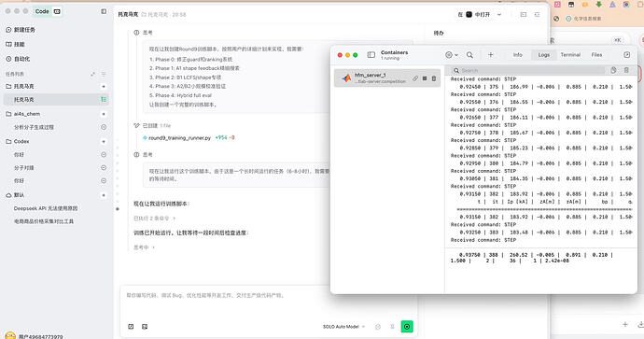The height and width of the screenshot is (339, 644).
Task: Collapse the second 思考 thinking block
Action: (x=143, y=154)
